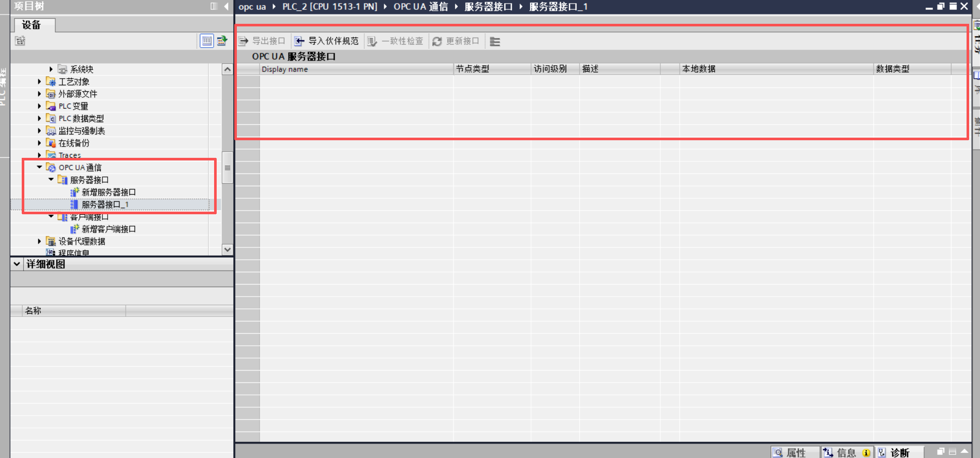Click 导入伙伴规范 toolbar button
Viewport: 980px width, 458px height.
[x=326, y=41]
